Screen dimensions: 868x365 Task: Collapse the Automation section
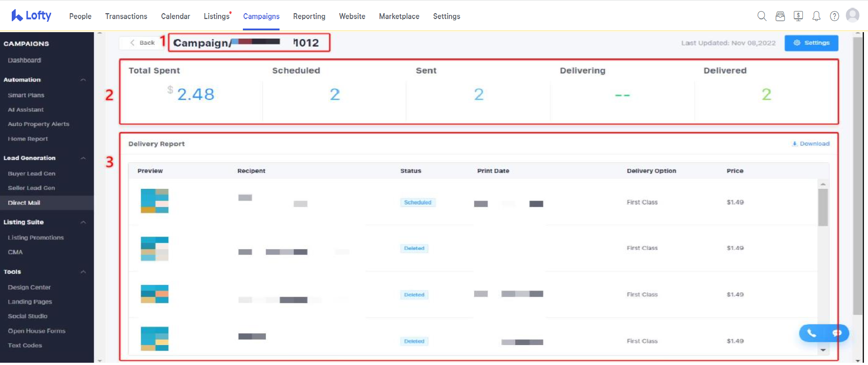pos(83,80)
